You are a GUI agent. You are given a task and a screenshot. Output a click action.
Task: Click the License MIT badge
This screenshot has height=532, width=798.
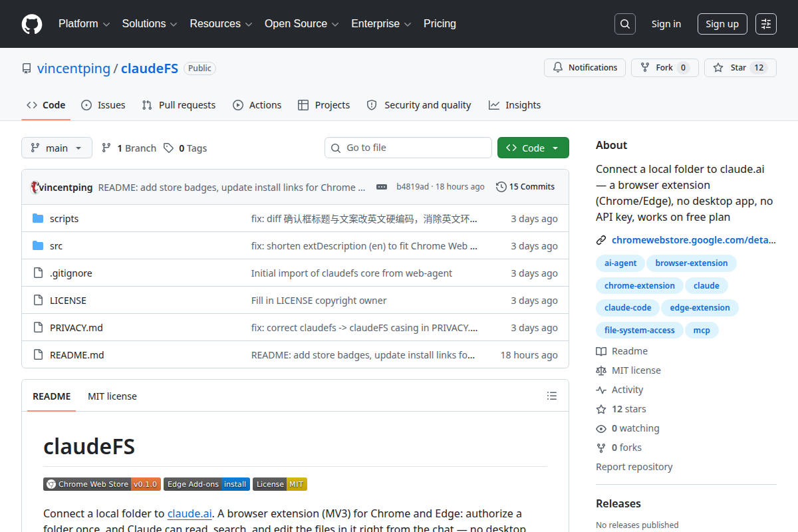point(280,484)
